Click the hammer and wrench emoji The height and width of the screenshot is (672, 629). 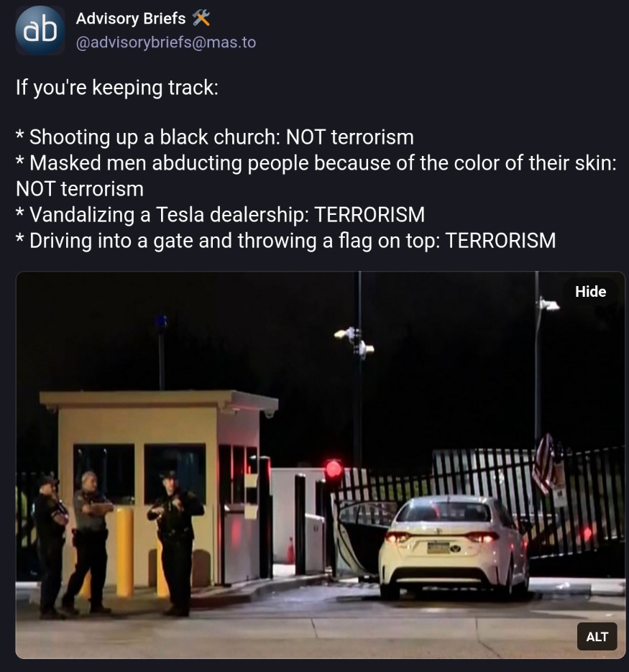201,19
